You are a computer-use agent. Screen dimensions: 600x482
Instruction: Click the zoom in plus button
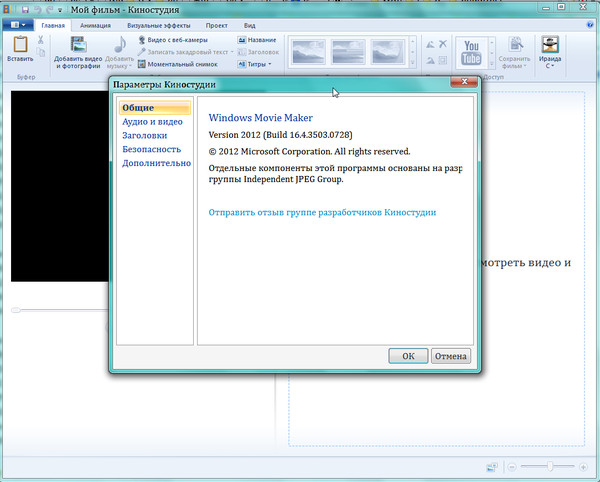[584, 467]
